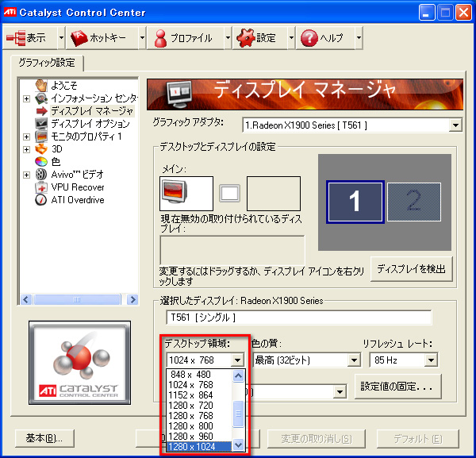
Task: Click the ATI Catalyst Control Center logo
Action: click(80, 363)
